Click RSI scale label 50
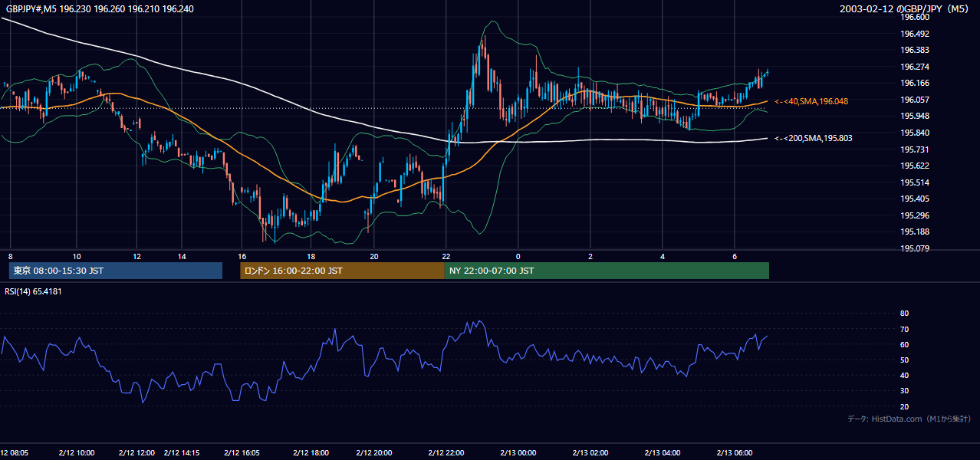Screen dimensions: 980x460 click(x=904, y=360)
